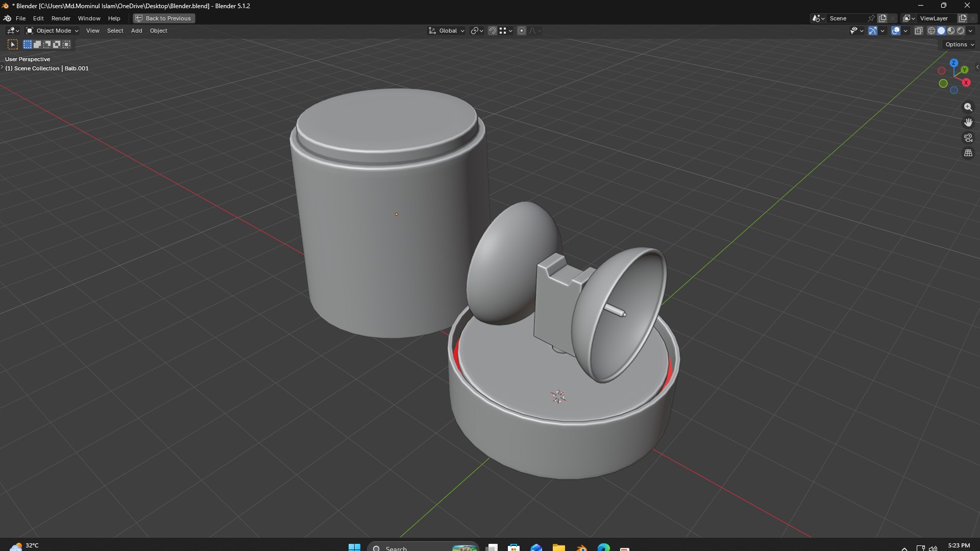Toggle X-Ray mode
The height and width of the screenshot is (551, 980).
[918, 31]
